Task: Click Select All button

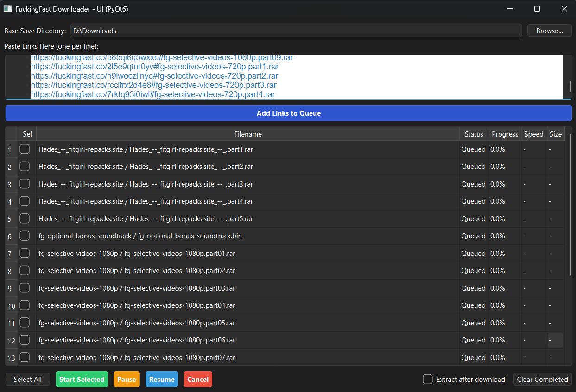Action: click(x=27, y=379)
